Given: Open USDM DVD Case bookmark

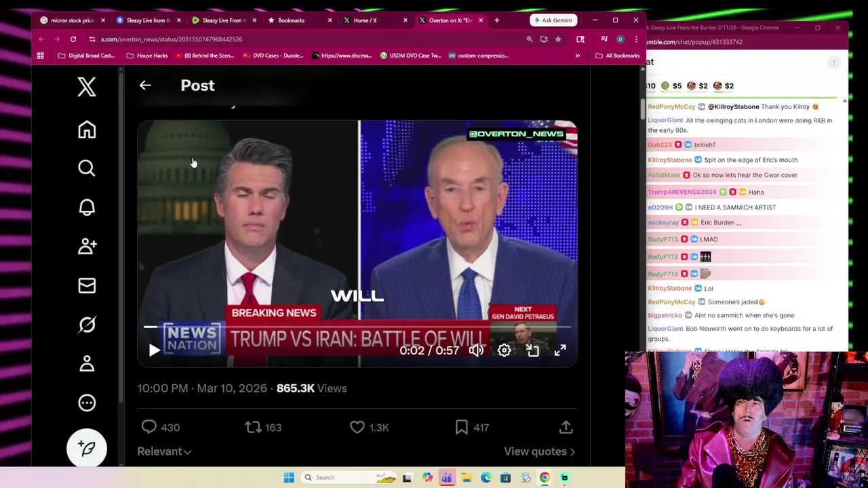Looking at the screenshot, I should (x=411, y=56).
